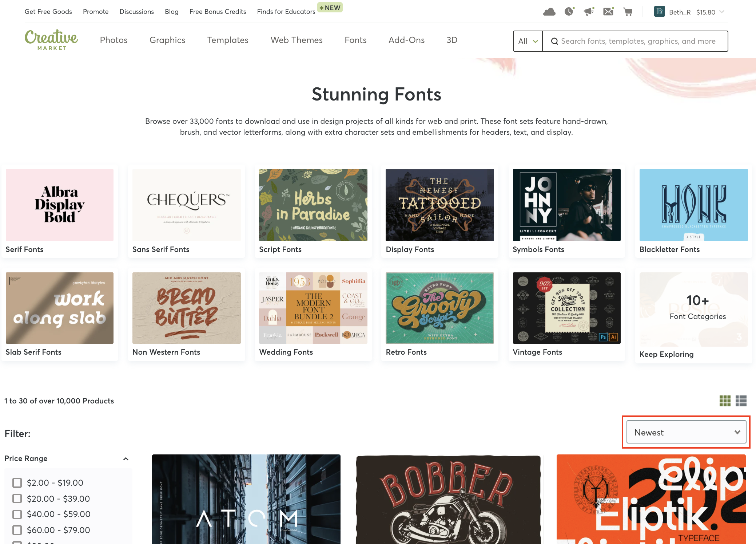Click the $15.80 account balance

[705, 12]
